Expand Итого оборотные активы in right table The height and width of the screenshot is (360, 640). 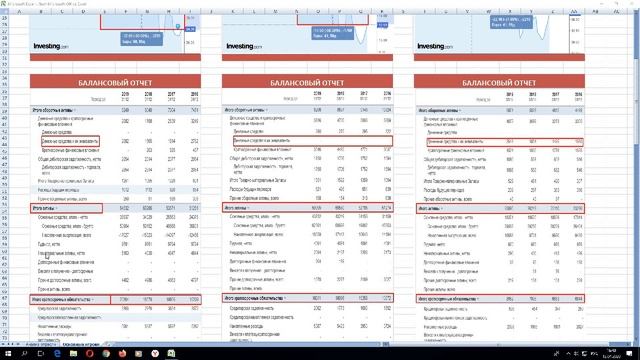point(460,111)
